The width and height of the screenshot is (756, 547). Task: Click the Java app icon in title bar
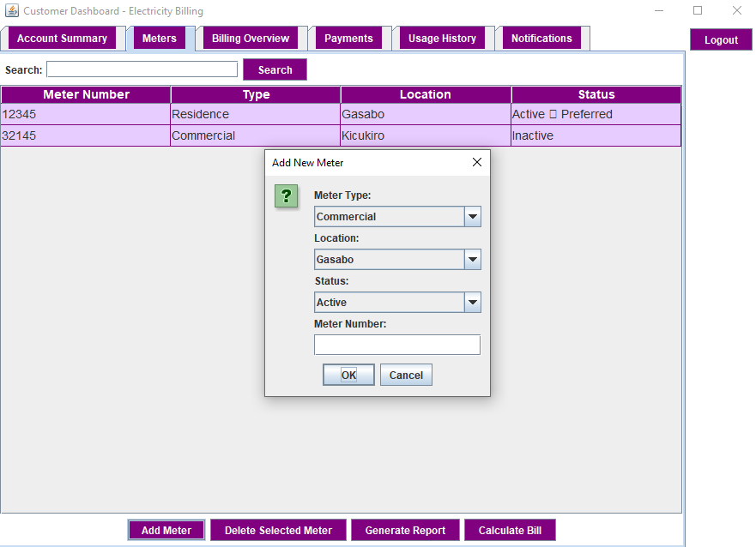(11, 10)
